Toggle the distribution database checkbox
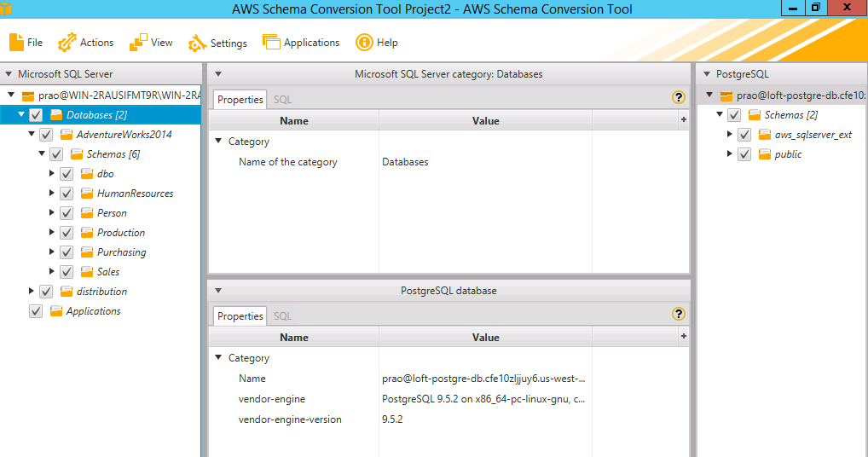This screenshot has width=868, height=457. (46, 292)
